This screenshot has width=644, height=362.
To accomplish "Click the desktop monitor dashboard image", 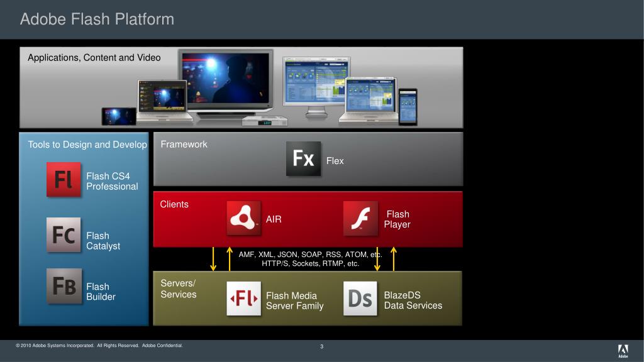I will 317,86.
